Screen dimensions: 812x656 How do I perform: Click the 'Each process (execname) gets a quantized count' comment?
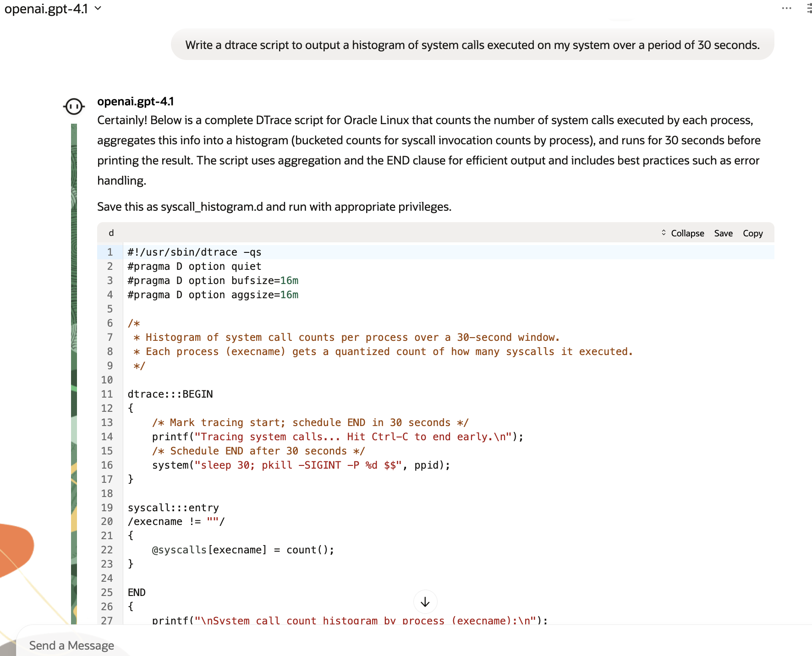383,352
